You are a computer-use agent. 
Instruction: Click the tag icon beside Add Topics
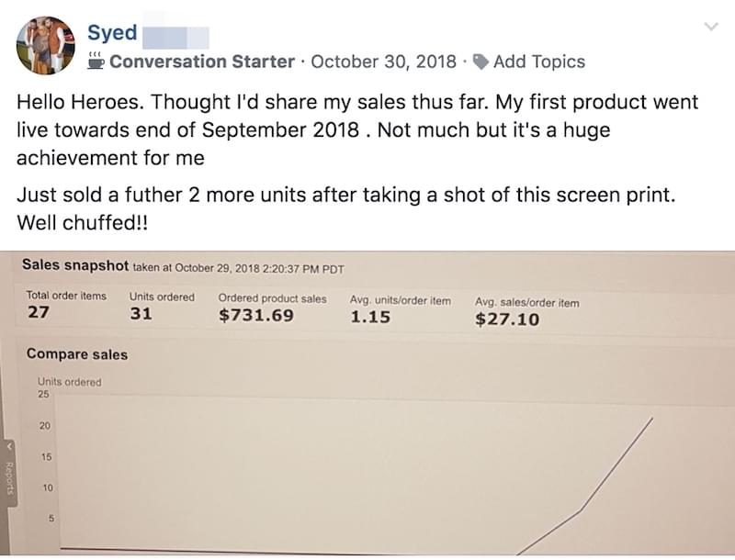(x=481, y=62)
